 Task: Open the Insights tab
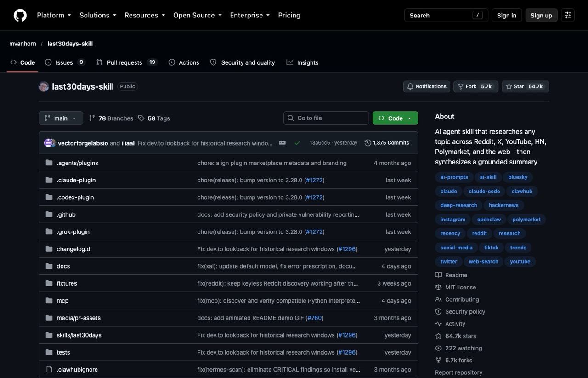pyautogui.click(x=302, y=62)
